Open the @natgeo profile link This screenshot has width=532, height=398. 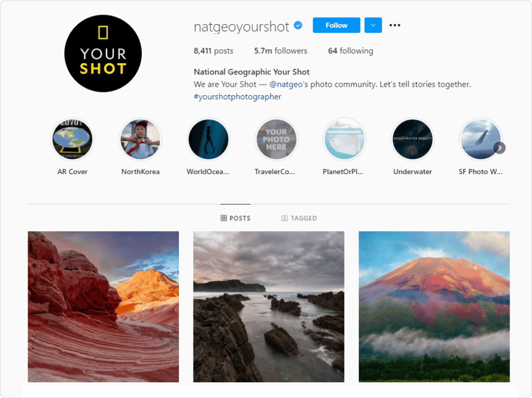[286, 84]
